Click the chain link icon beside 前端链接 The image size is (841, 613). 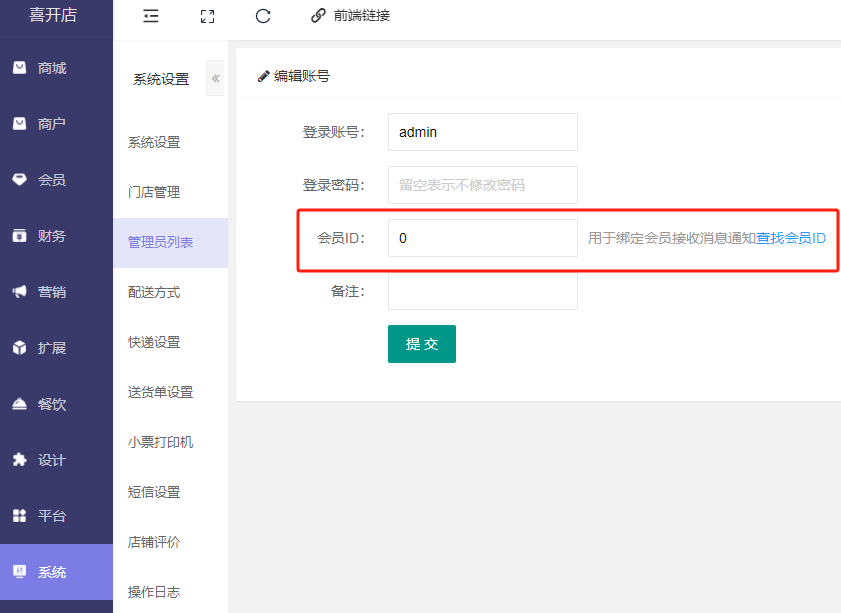click(318, 16)
